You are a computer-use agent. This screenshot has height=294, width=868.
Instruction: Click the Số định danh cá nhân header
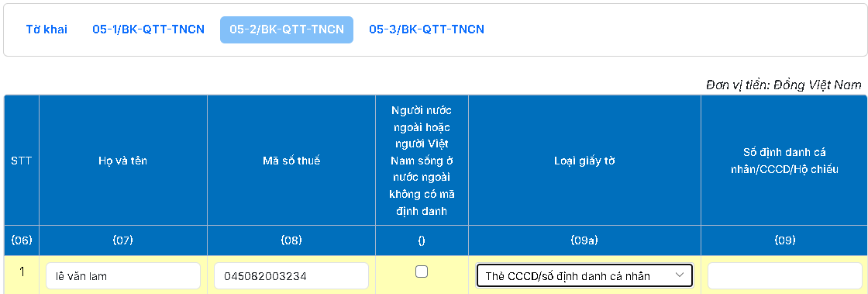click(x=784, y=161)
